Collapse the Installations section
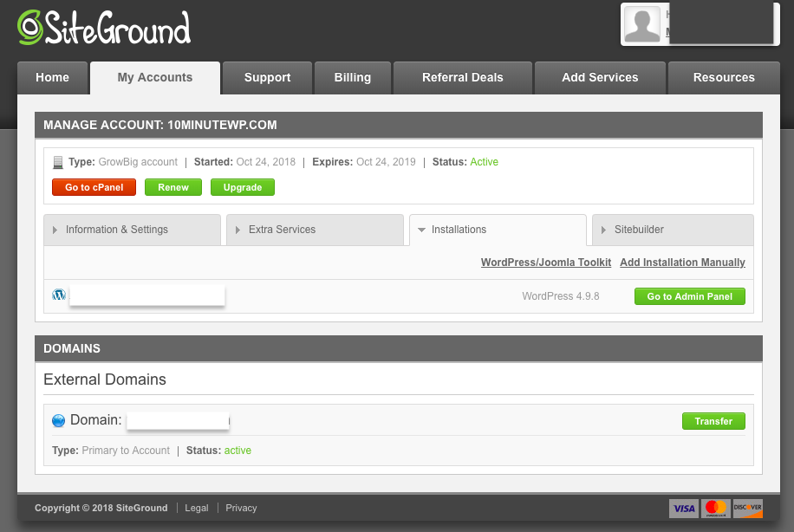This screenshot has width=794, height=532. point(498,230)
